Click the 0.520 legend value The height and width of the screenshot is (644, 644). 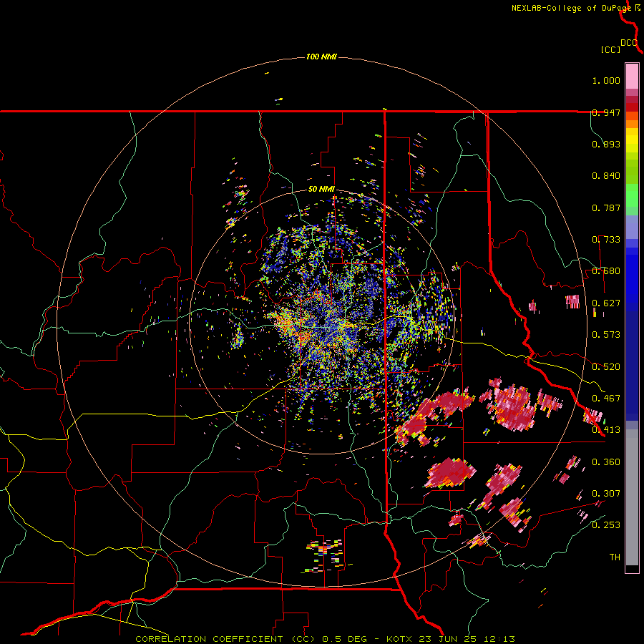[x=606, y=367]
